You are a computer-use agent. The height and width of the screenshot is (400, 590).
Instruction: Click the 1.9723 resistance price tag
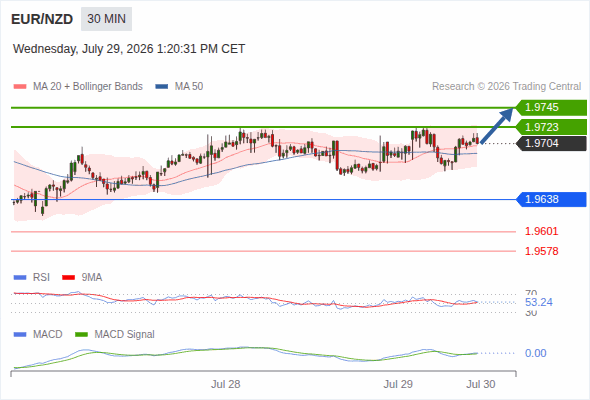(x=551, y=127)
